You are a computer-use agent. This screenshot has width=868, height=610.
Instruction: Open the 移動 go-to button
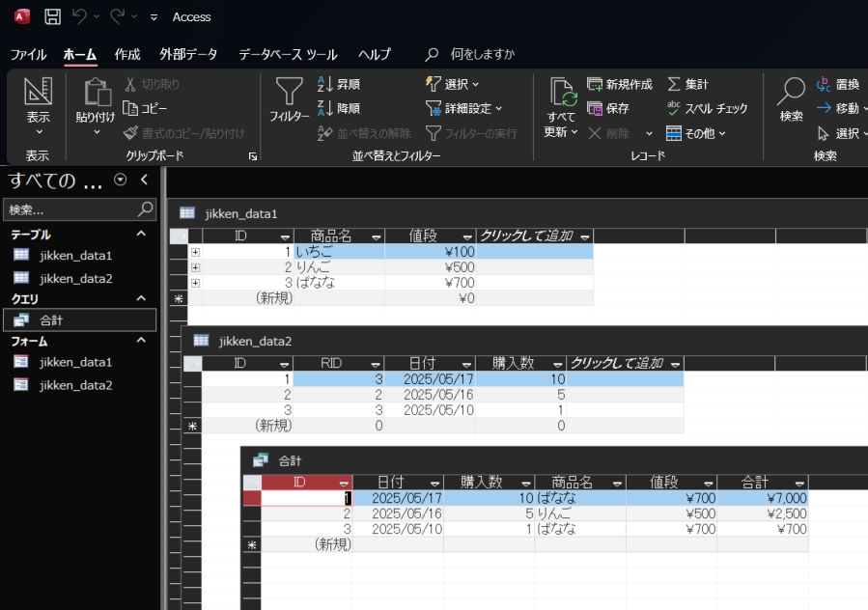[841, 108]
